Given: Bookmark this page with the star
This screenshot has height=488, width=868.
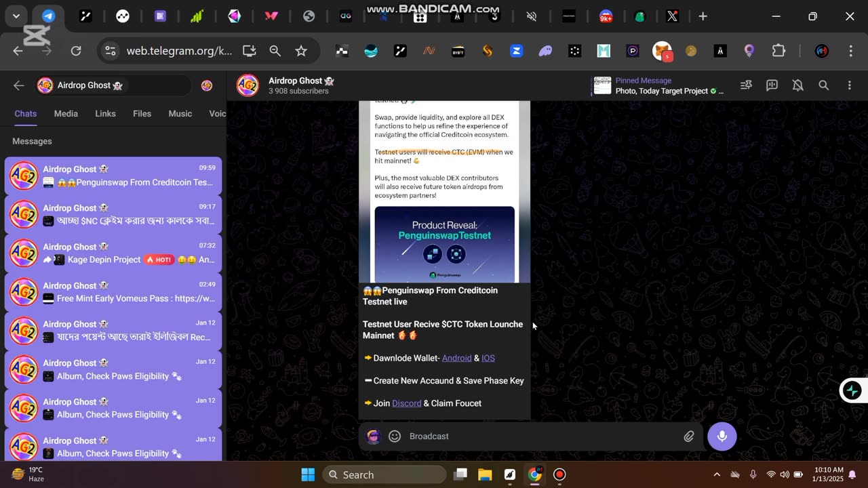Looking at the screenshot, I should (301, 51).
